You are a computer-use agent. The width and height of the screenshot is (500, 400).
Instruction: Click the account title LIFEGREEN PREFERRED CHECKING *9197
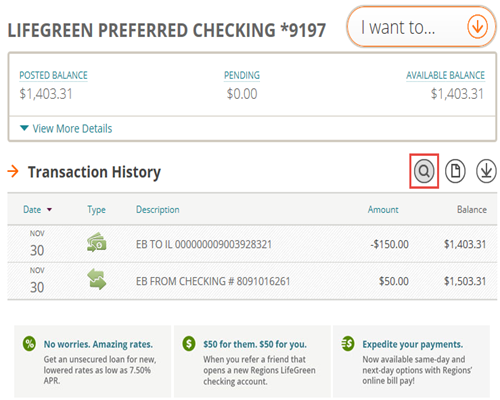167,30
